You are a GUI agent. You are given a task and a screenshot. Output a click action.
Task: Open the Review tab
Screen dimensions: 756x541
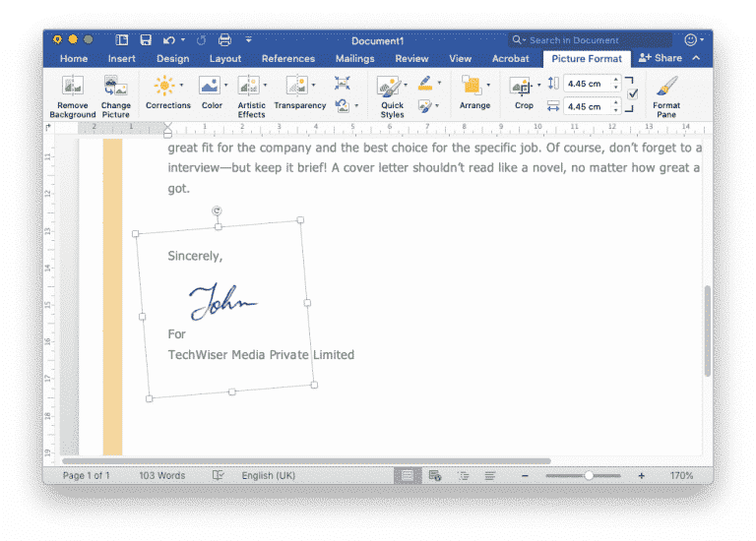coord(411,58)
